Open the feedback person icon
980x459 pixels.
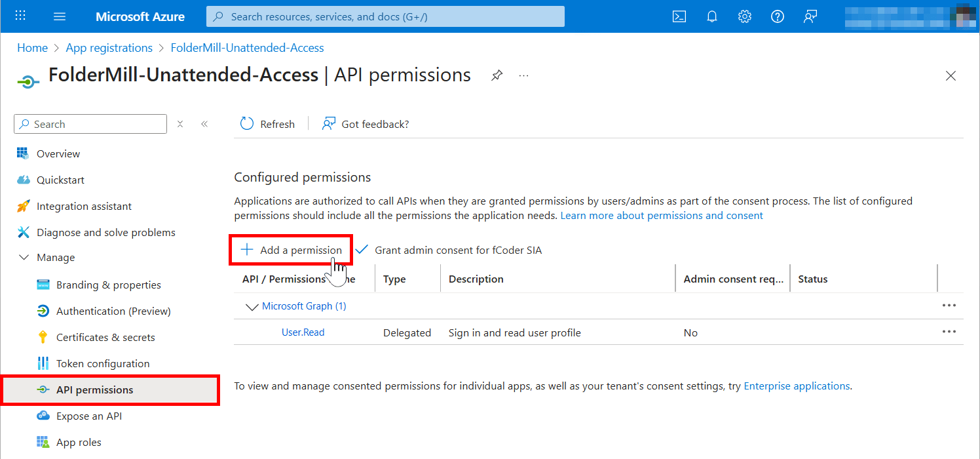[x=810, y=16]
